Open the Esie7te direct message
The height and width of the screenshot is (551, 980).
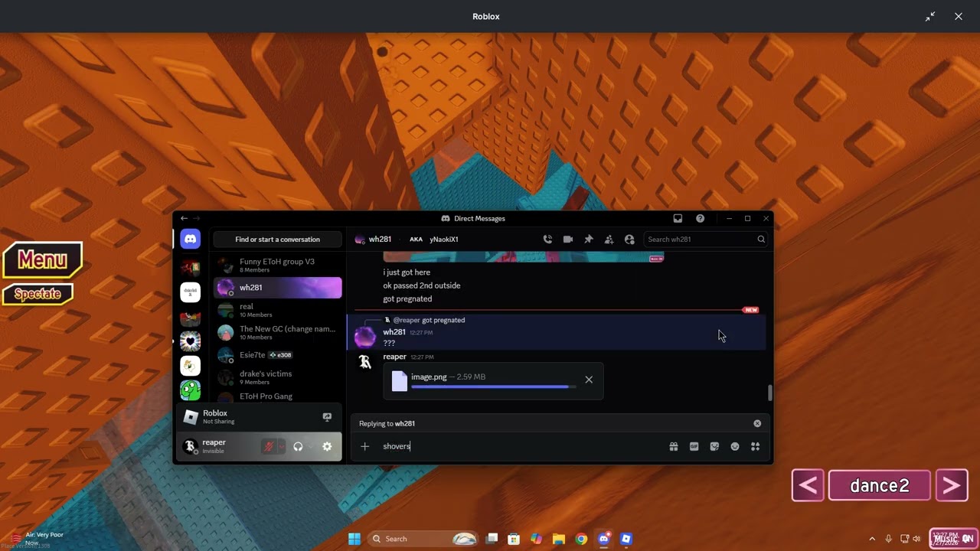(x=277, y=355)
